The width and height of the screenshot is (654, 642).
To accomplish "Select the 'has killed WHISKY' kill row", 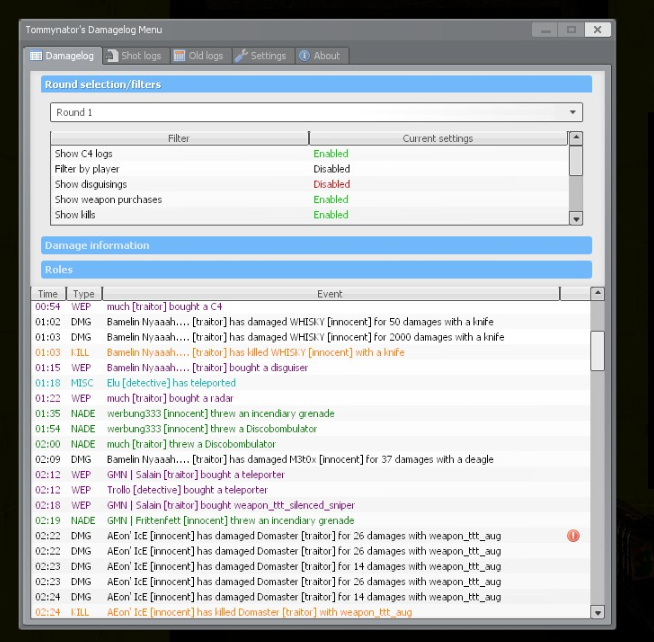I will tap(311, 352).
